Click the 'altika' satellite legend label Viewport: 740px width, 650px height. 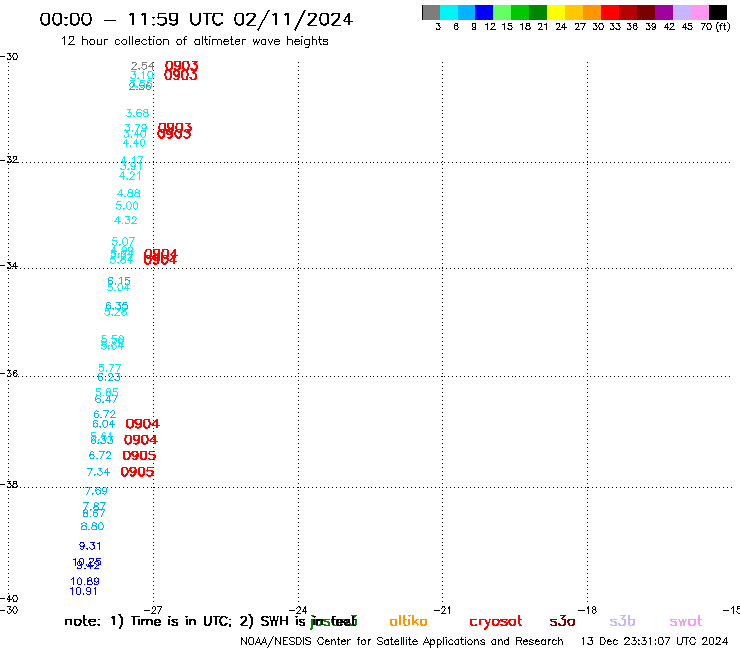(x=408, y=621)
